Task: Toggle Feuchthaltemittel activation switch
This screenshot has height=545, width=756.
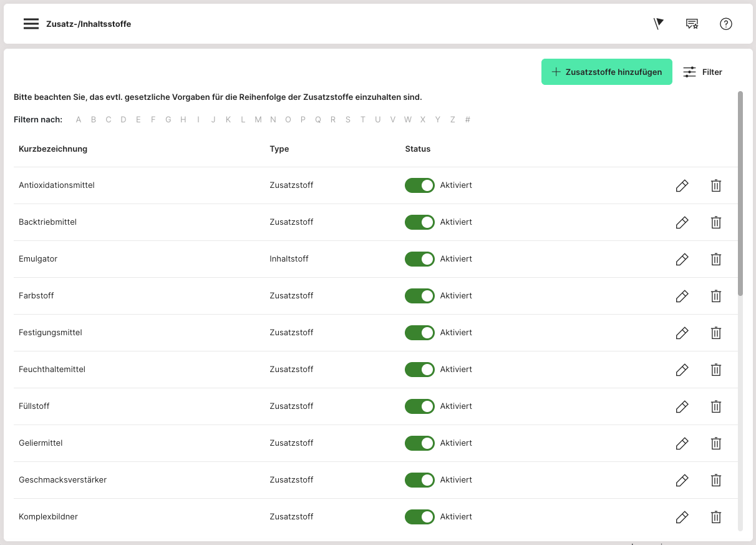Action: click(x=420, y=370)
